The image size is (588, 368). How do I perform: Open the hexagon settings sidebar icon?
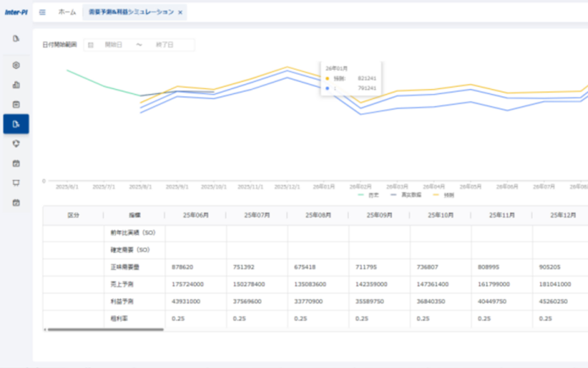(x=16, y=65)
